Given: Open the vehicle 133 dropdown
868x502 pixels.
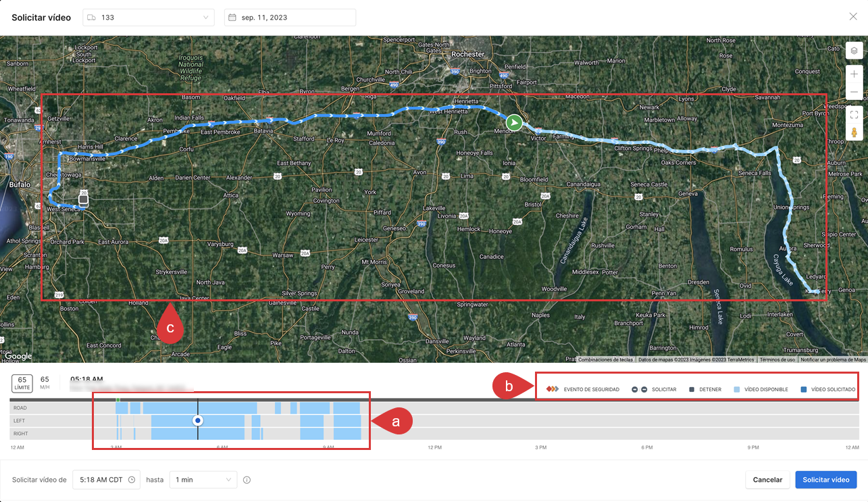Looking at the screenshot, I should (149, 18).
